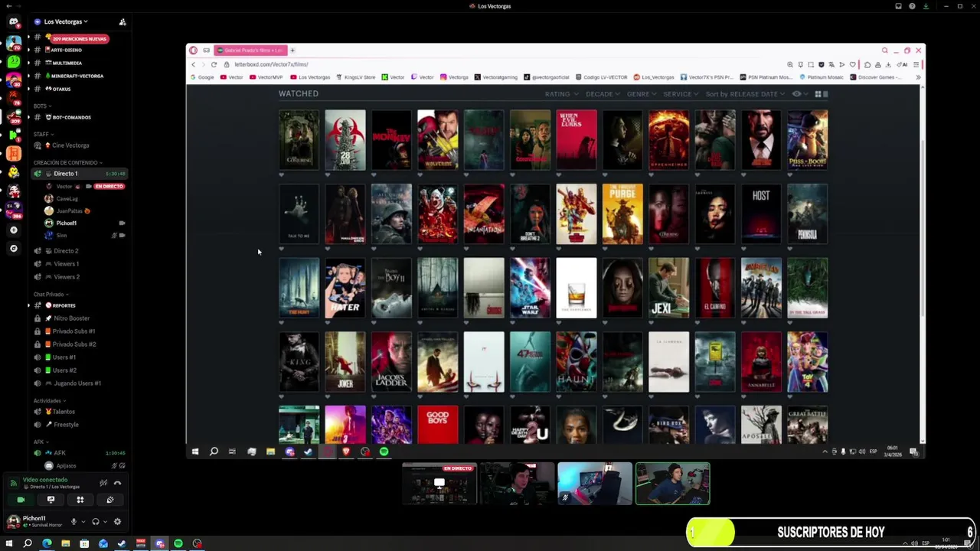Image resolution: width=980 pixels, height=551 pixels.
Task: Click invite people icon beside Los Vectorgas
Action: pos(122,22)
